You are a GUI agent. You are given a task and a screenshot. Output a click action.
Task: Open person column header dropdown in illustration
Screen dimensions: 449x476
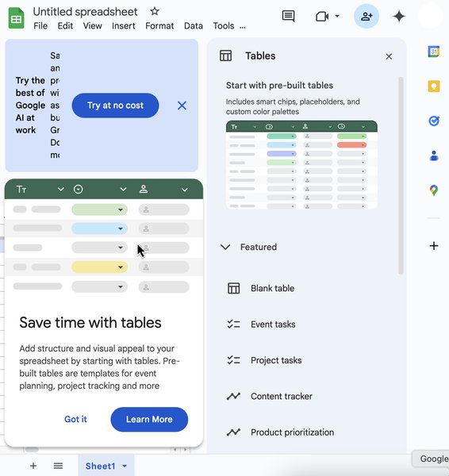[184, 190]
